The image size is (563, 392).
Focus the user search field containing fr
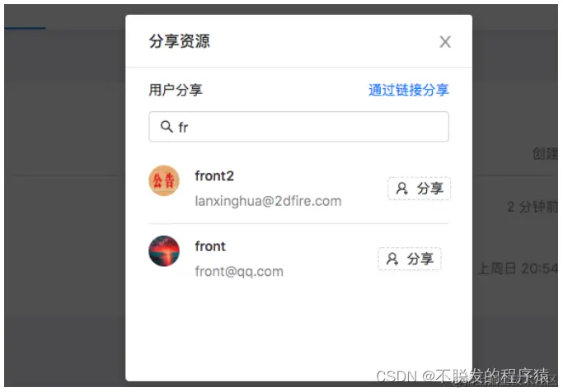click(298, 127)
